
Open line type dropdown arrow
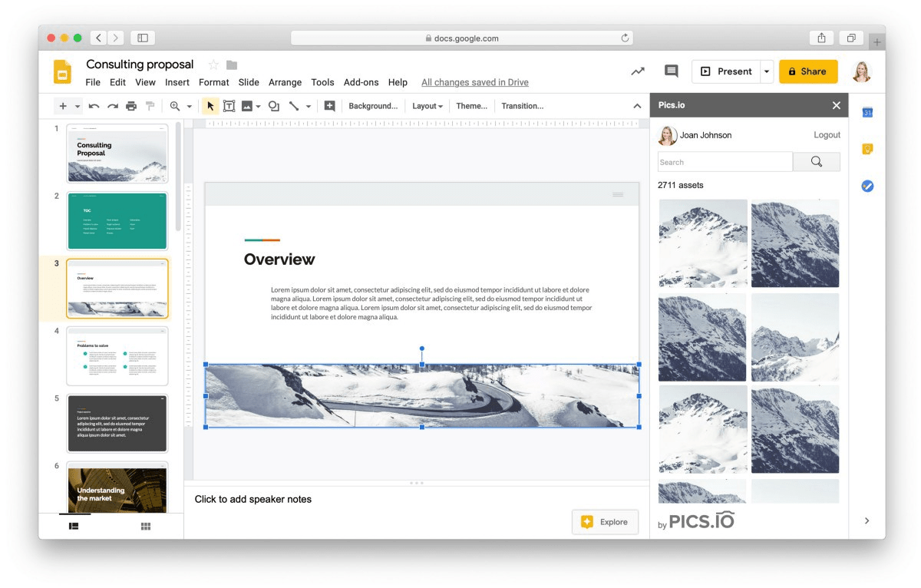click(x=309, y=107)
